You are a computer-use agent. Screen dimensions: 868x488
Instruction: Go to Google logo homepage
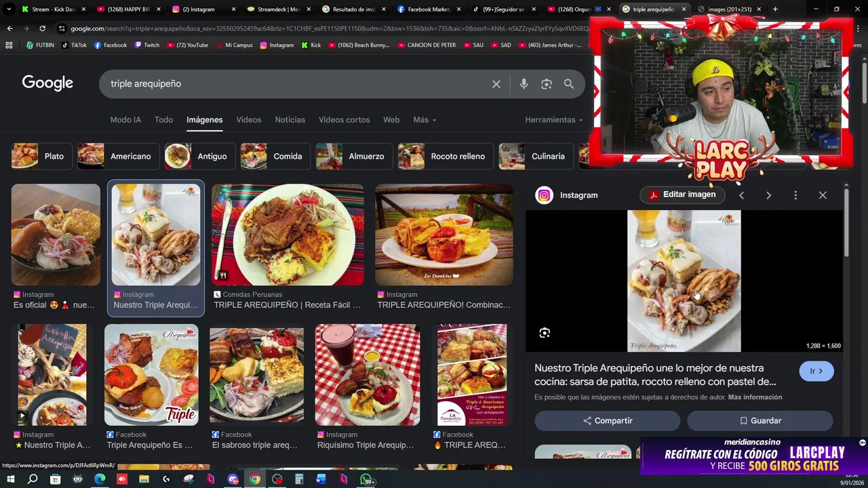coord(47,83)
